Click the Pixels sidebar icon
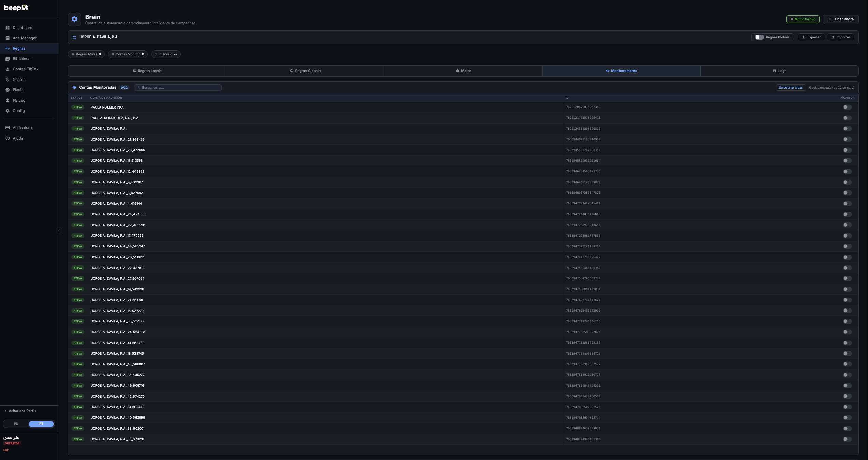Viewport: 868px width, 460px height. (8, 90)
